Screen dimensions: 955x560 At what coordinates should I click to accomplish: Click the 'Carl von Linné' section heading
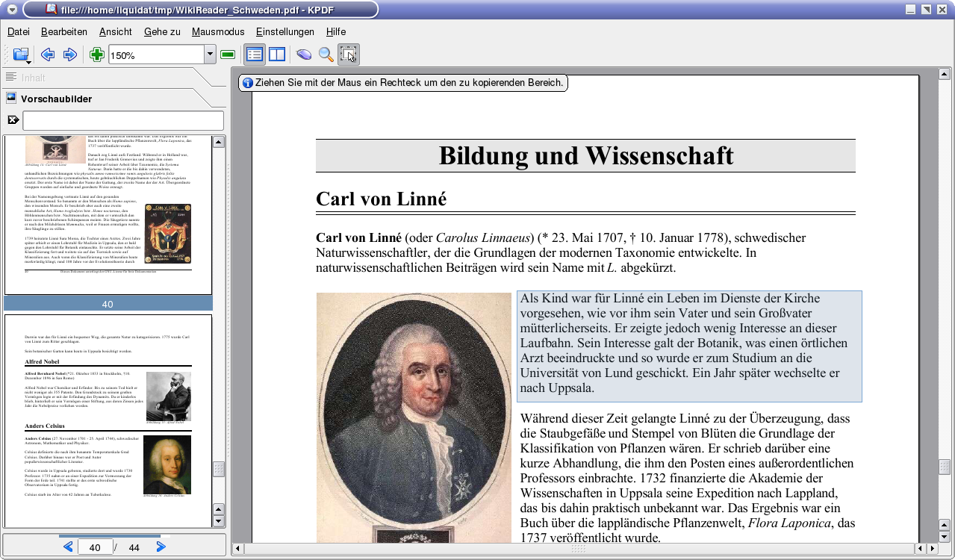click(381, 199)
